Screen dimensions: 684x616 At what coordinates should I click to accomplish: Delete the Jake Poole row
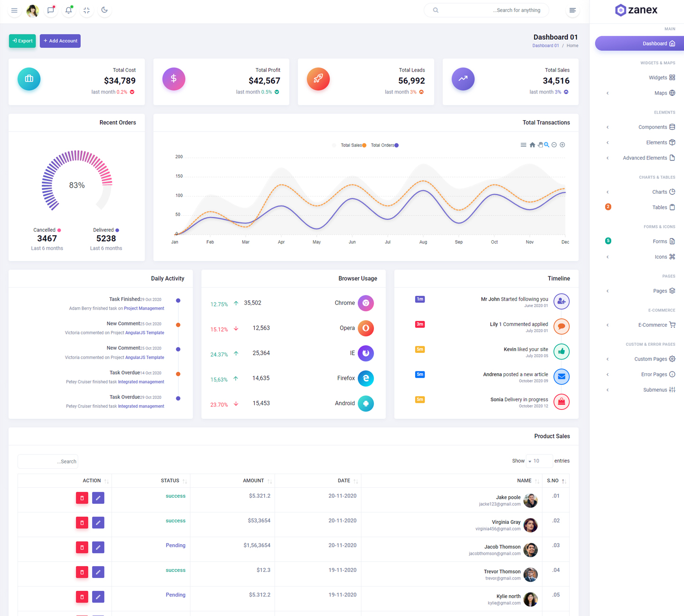pyautogui.click(x=82, y=498)
